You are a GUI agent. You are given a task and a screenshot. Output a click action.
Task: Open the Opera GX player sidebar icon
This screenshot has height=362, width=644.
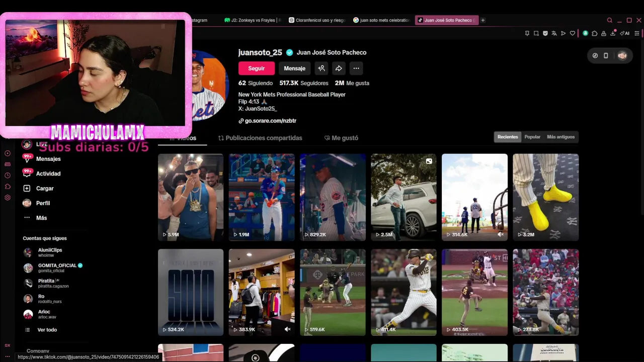click(7, 153)
